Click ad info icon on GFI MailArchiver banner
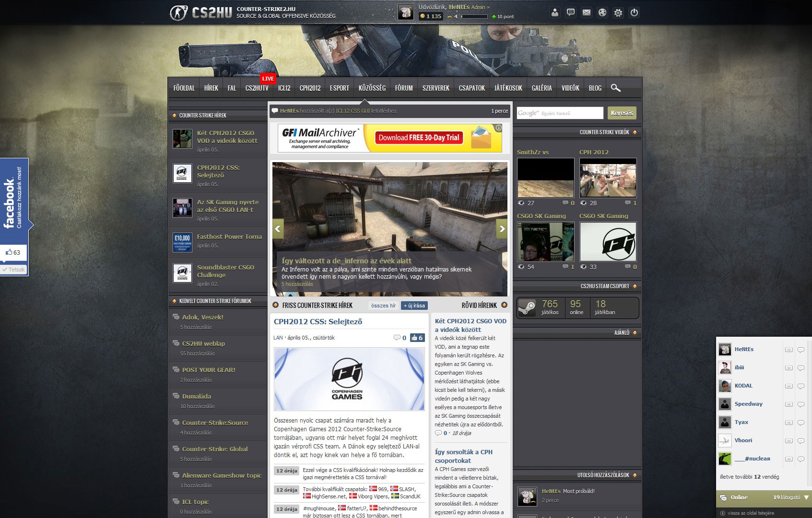 click(499, 128)
